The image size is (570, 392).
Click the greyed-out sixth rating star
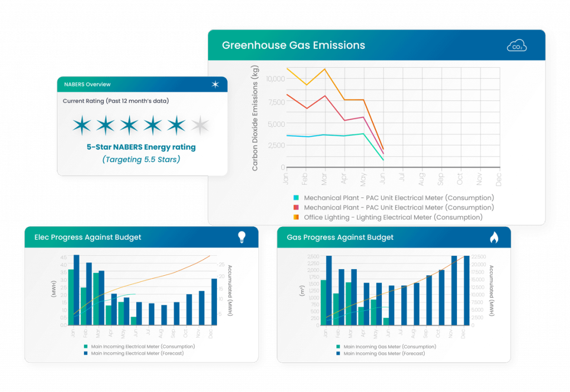200,125
